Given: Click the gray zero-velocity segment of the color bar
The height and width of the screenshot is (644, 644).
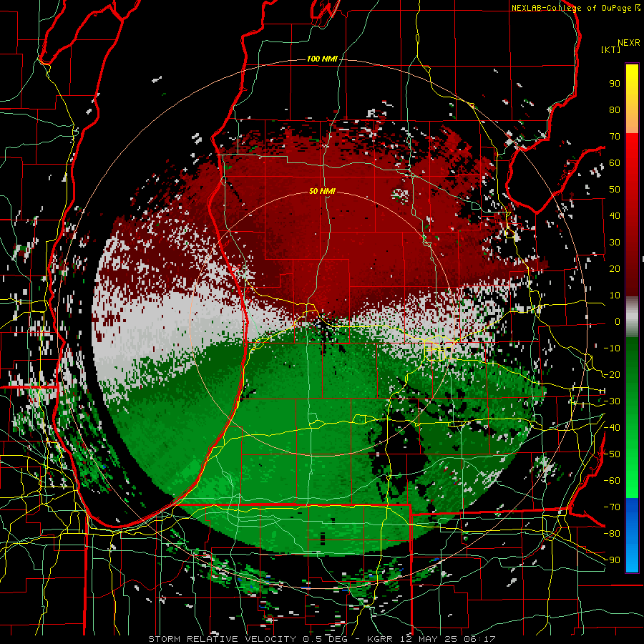Looking at the screenshot, I should [x=632, y=316].
